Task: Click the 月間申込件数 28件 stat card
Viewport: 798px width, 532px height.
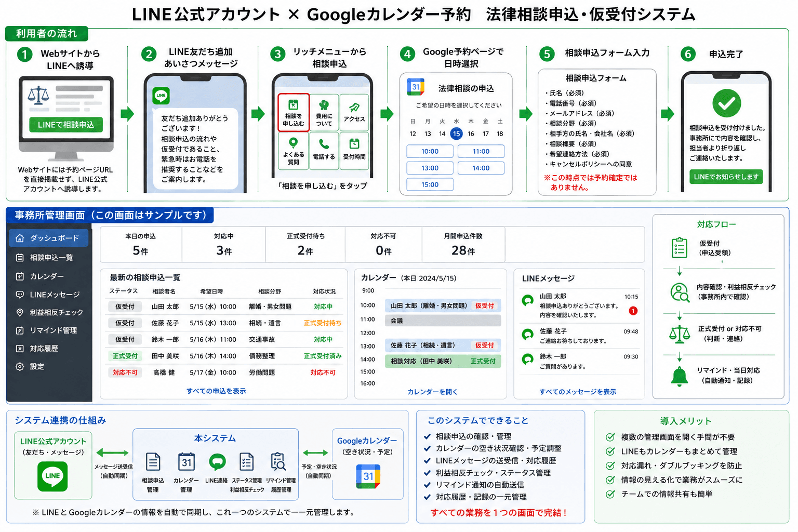Action: (x=463, y=244)
